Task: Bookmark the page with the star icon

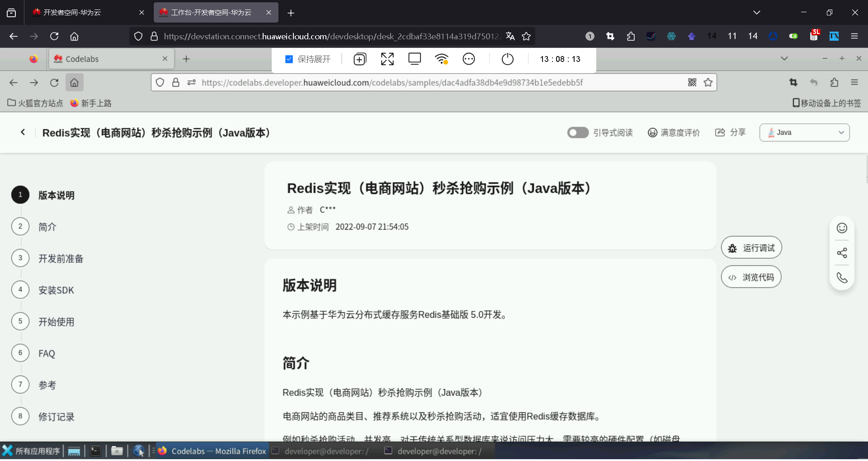Action: [708, 82]
